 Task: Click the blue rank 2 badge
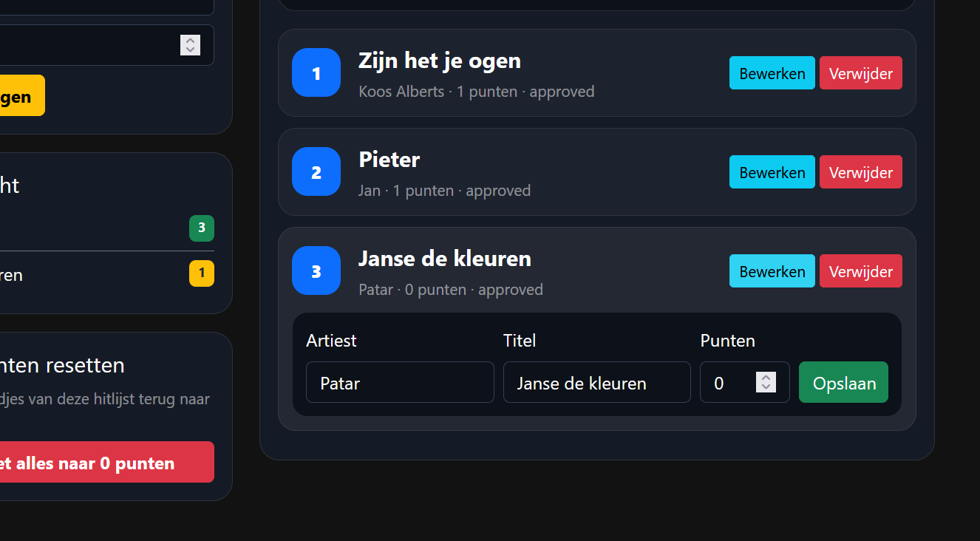tap(316, 171)
